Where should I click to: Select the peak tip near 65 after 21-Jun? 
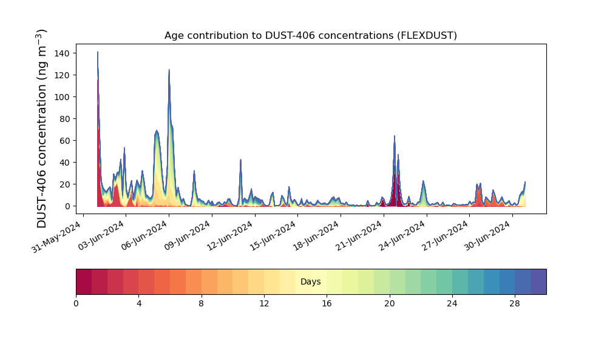[x=395, y=136]
